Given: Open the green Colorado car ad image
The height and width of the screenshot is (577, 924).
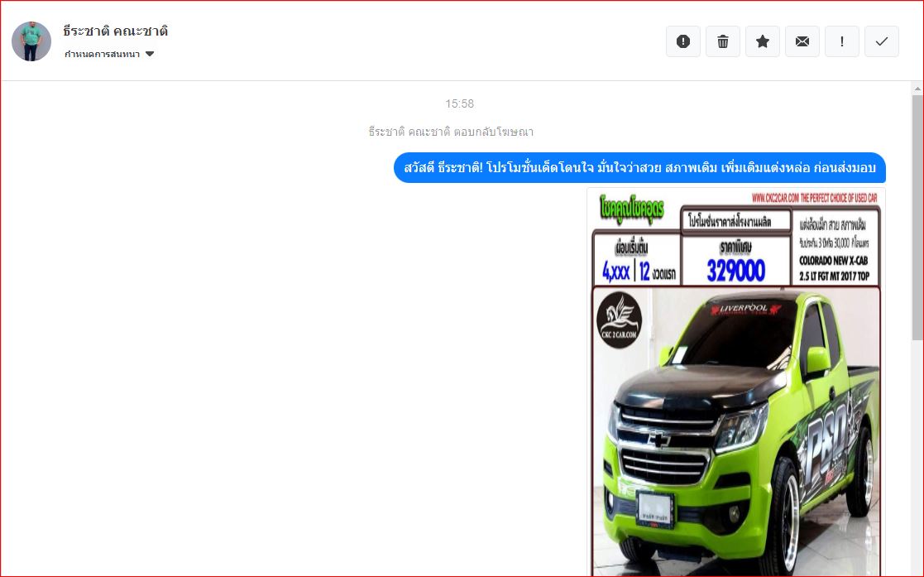Looking at the screenshot, I should point(736,382).
